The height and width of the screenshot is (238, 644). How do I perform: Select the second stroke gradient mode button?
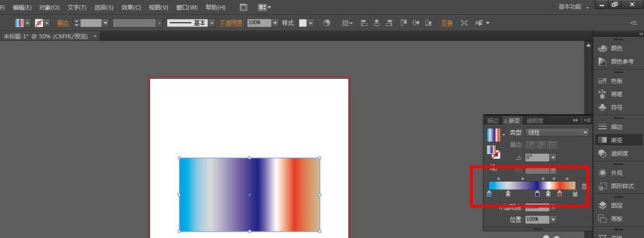(542, 144)
